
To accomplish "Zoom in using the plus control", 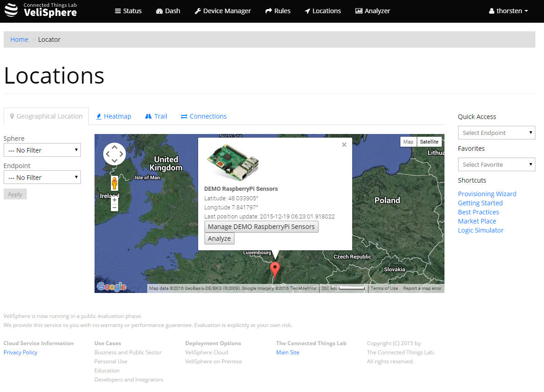I will 114,200.
